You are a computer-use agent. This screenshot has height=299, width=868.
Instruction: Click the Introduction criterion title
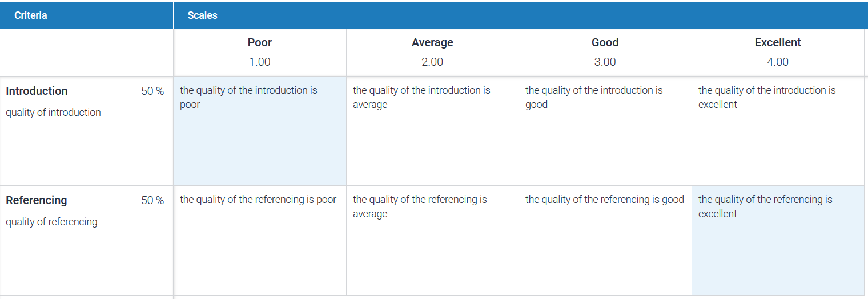click(37, 91)
